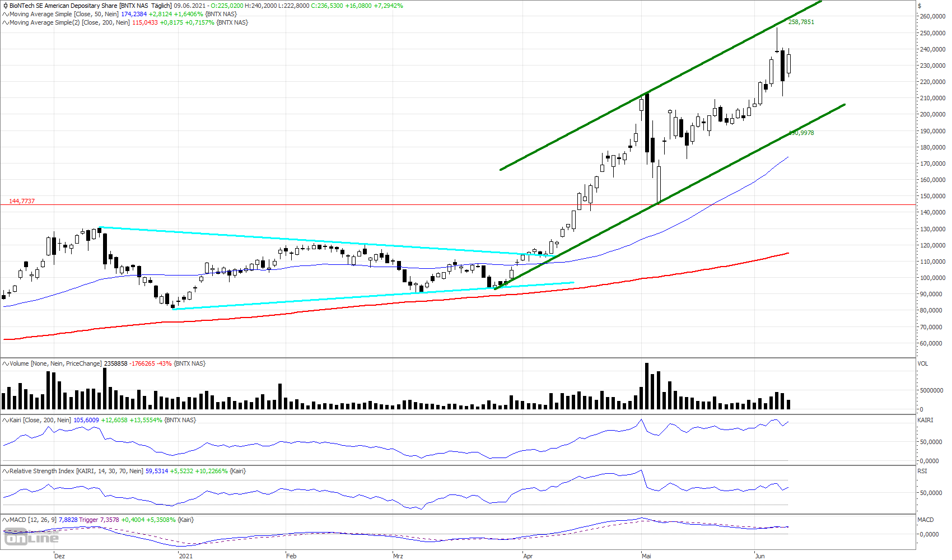Click the 2021 date marker on time axis
The width and height of the screenshot is (952, 560).
(185, 556)
